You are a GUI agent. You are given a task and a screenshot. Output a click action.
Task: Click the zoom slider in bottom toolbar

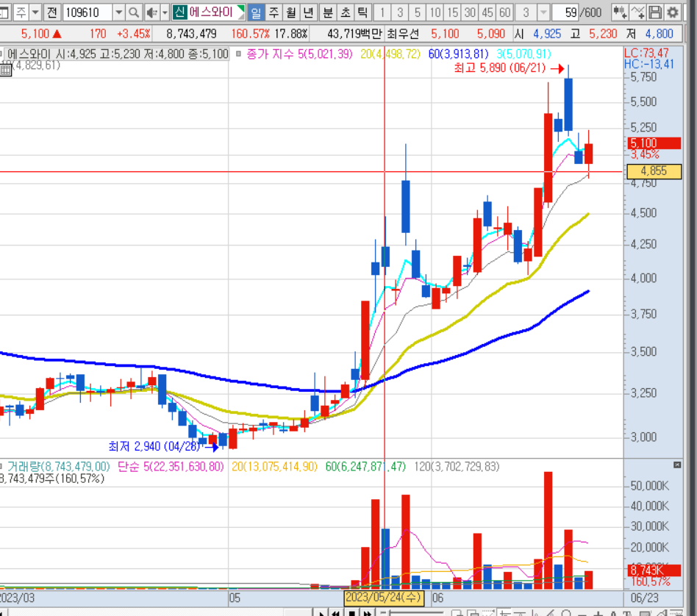[x=411, y=613]
